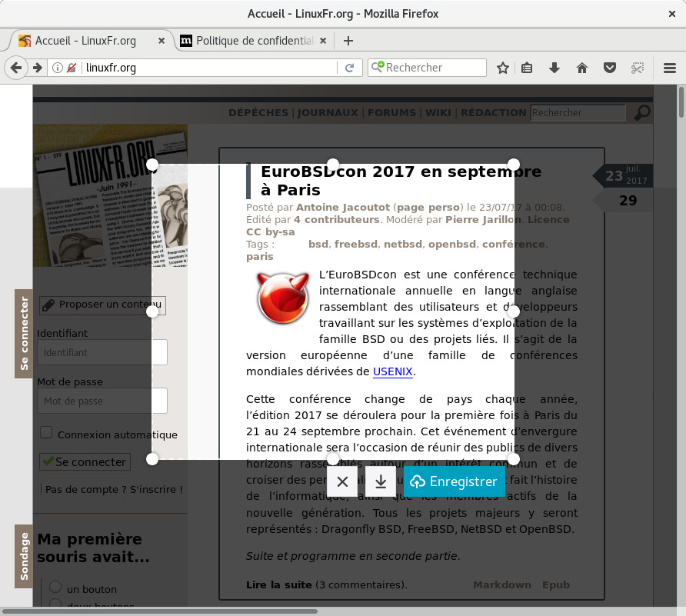Go to the home page icon
686x616 pixels.
tap(582, 68)
